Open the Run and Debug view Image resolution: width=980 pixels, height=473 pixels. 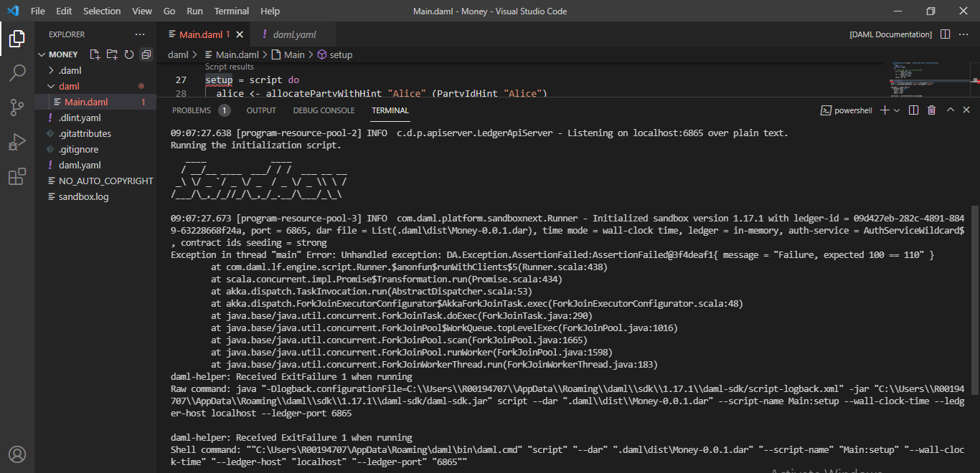point(17,142)
